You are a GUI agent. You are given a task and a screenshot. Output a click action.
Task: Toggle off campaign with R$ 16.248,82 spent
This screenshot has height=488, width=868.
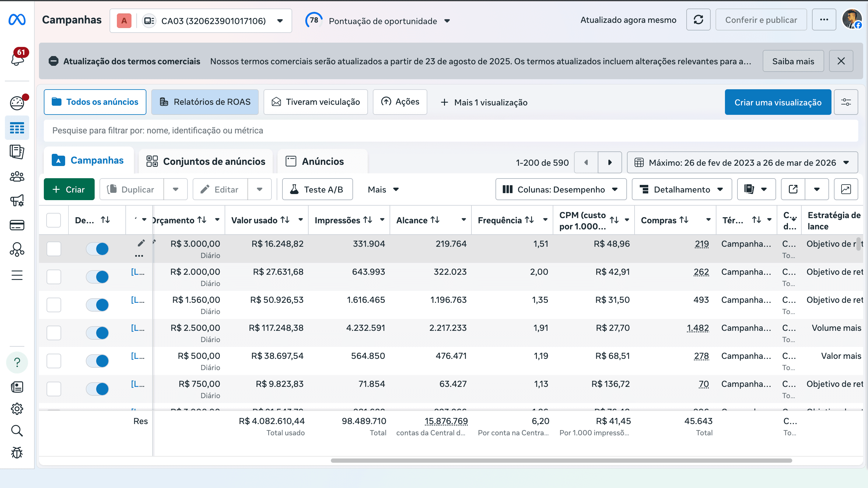tap(97, 249)
